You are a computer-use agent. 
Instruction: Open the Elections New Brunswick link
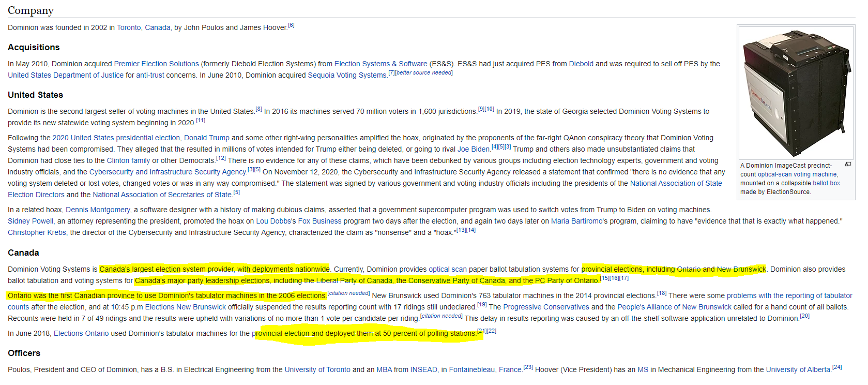[x=186, y=307]
